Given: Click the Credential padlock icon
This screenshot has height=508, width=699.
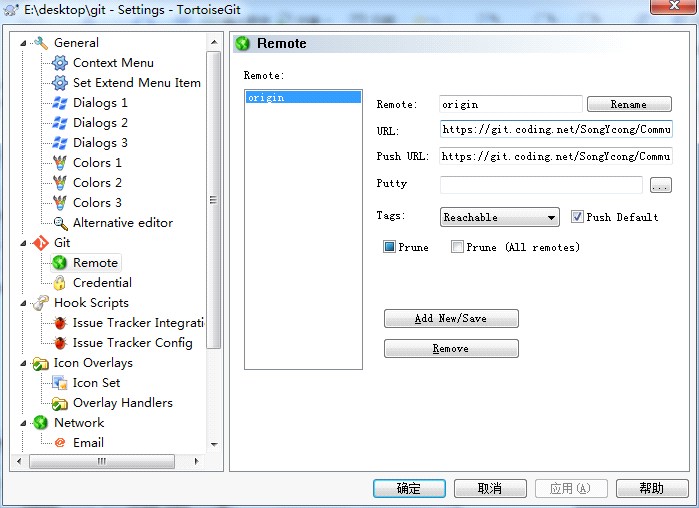Looking at the screenshot, I should [59, 283].
